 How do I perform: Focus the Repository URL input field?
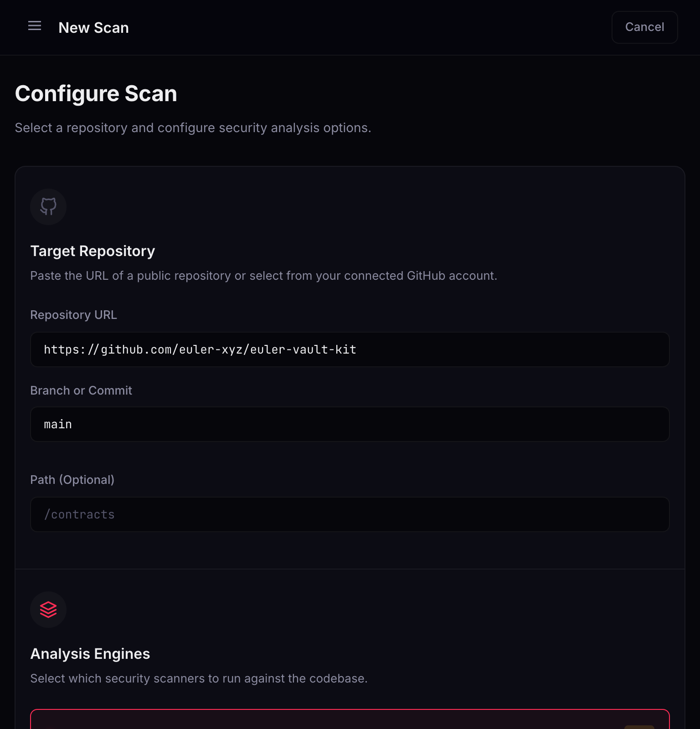point(350,349)
